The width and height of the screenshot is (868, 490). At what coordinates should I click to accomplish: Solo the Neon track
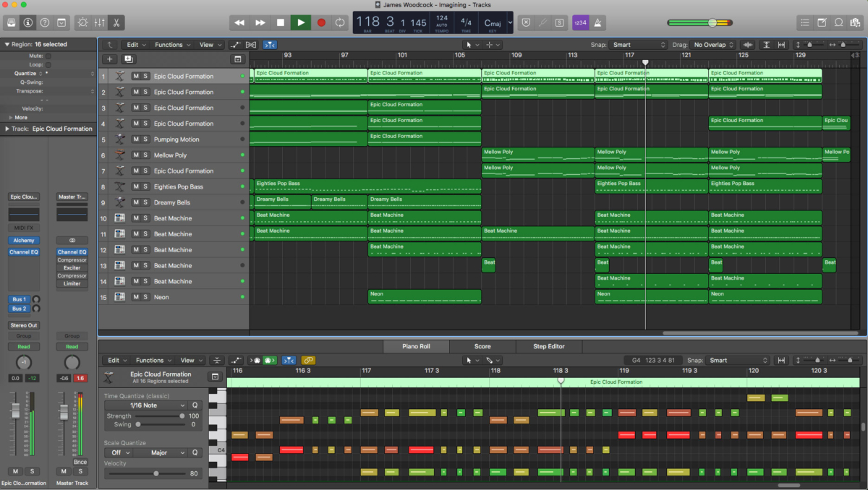point(145,297)
